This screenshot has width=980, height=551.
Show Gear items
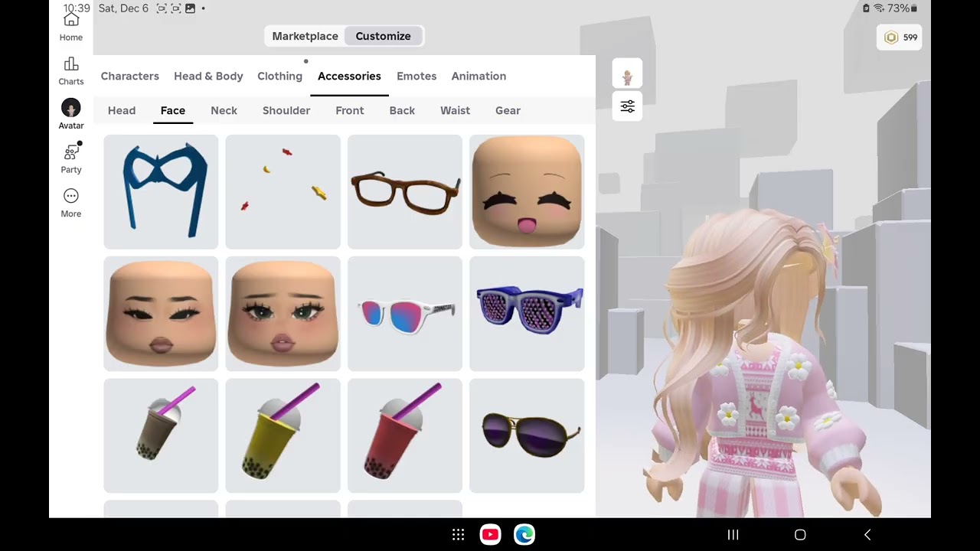[x=508, y=110]
